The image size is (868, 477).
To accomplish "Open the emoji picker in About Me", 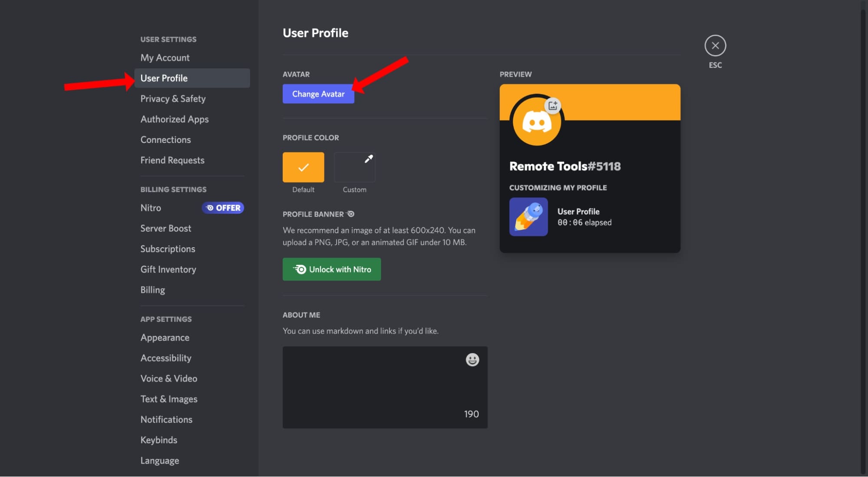I will (472, 360).
